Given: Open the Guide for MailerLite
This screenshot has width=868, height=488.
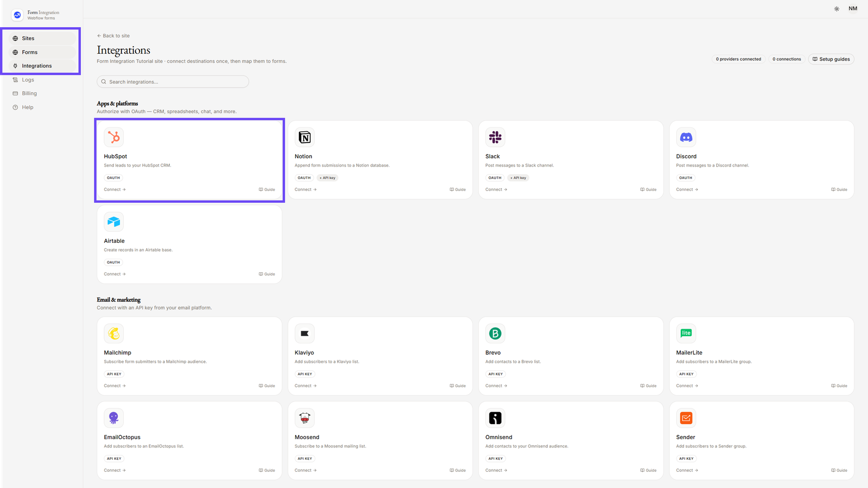Looking at the screenshot, I should [839, 386].
